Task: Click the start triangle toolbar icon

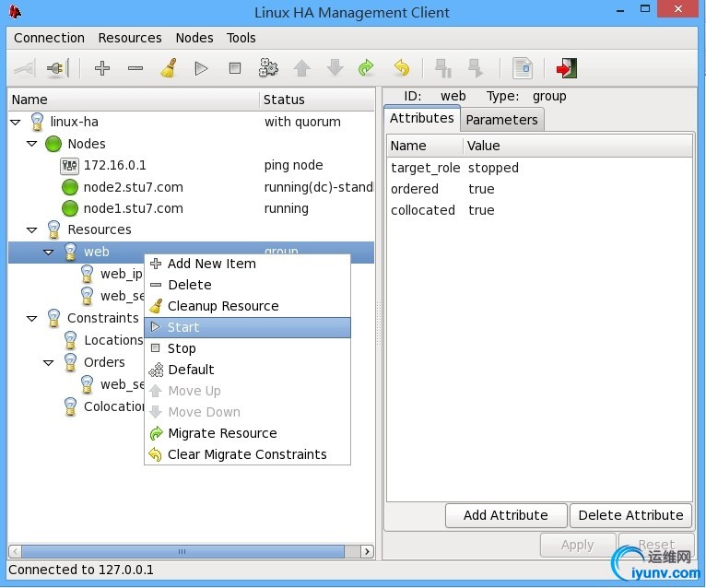Action: (x=201, y=68)
